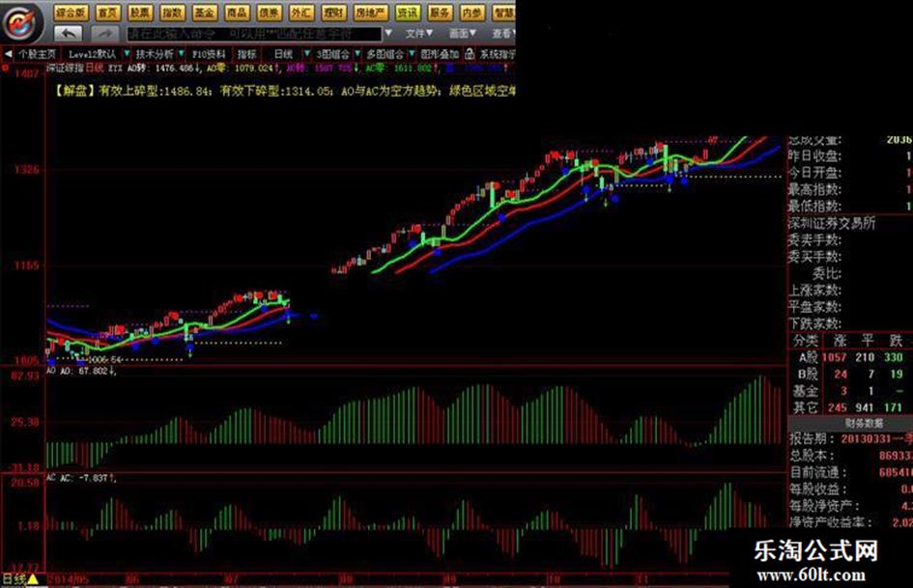Click the yellow triangle next to 日线 at bottom
The image size is (913, 588).
coord(33,578)
